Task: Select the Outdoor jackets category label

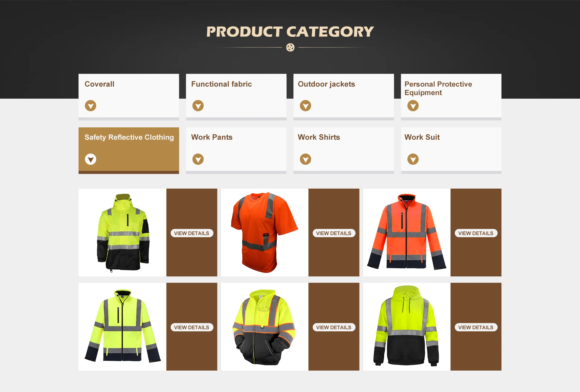Action: pos(326,84)
